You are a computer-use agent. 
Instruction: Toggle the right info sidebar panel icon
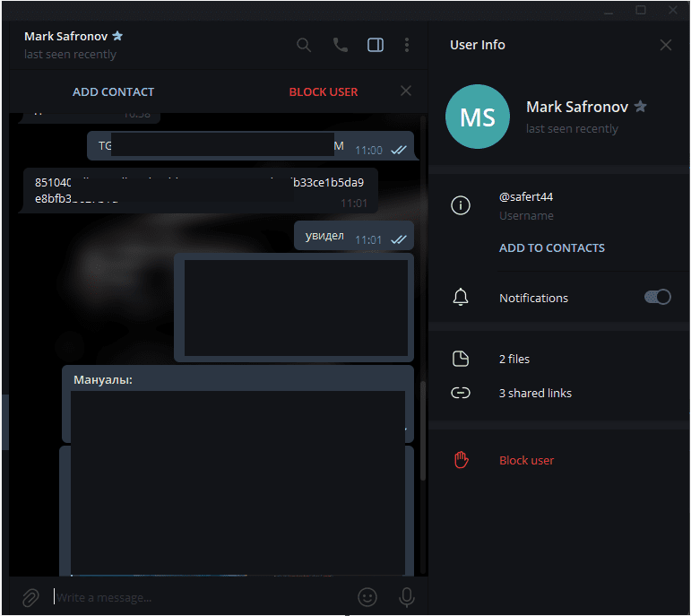pos(376,45)
